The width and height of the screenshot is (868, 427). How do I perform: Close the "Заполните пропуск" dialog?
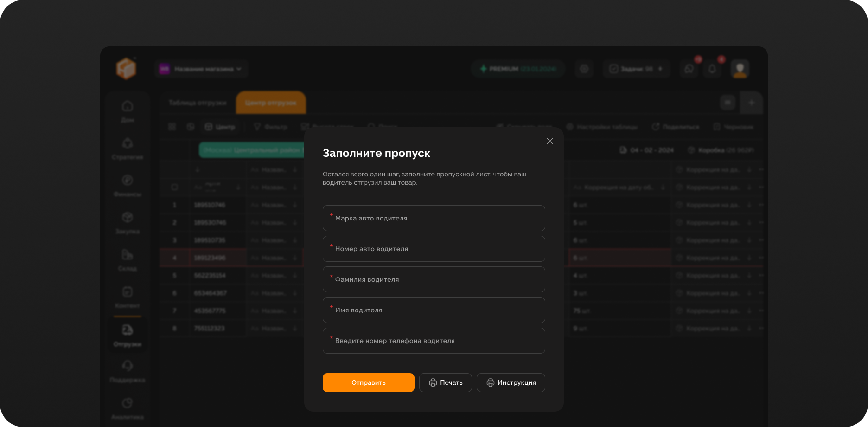549,141
